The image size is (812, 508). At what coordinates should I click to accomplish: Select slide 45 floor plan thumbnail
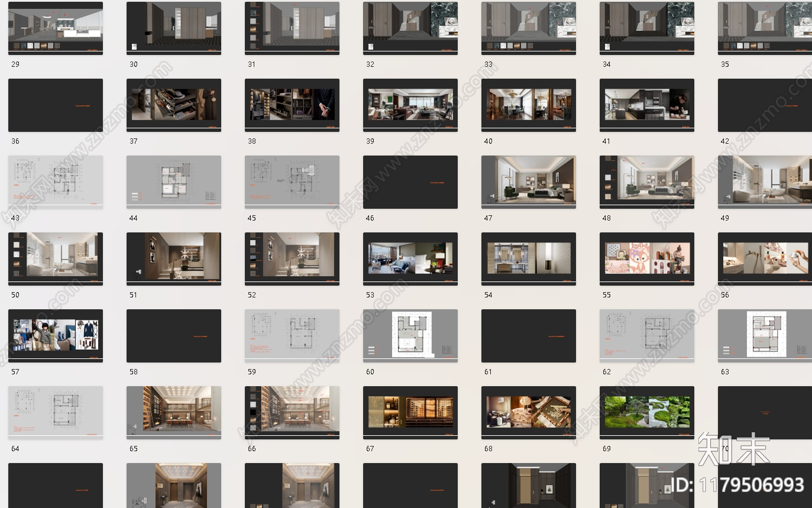(292, 182)
